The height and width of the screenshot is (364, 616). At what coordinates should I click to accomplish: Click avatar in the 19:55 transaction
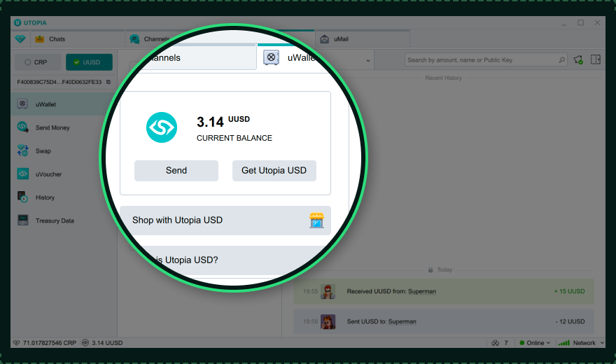pyautogui.click(x=328, y=291)
